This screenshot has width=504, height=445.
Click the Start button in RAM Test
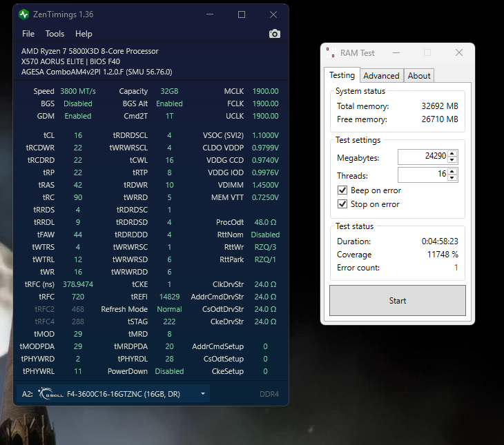pyautogui.click(x=397, y=300)
